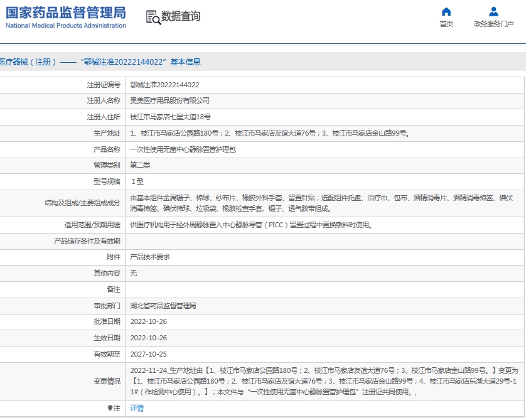Click the National Medical Products Administration text
The width and height of the screenshot is (526, 420).
point(66,26)
